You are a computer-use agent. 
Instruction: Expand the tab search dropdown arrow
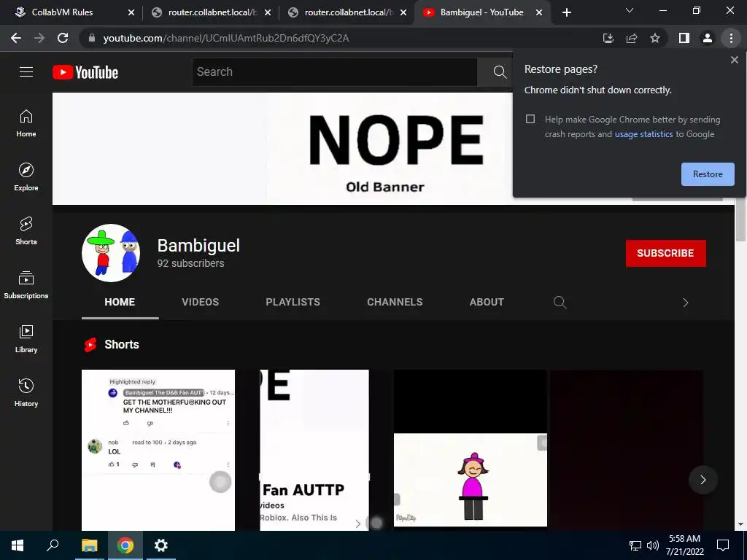coord(630,10)
